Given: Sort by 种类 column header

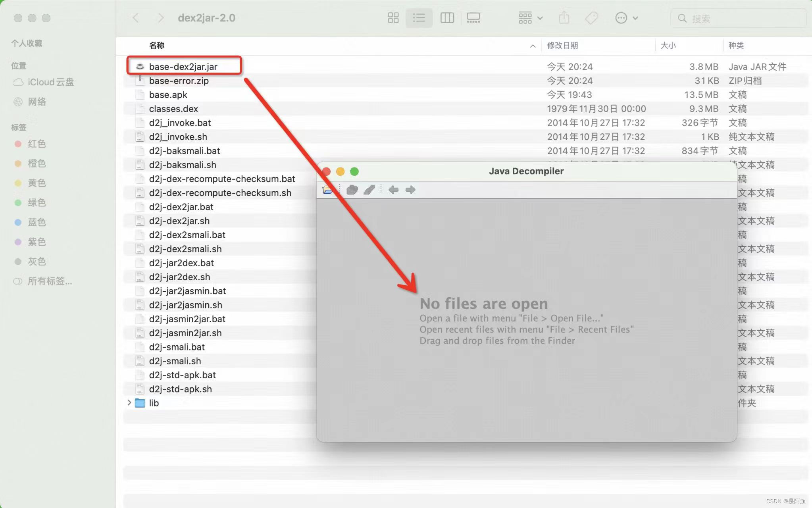Looking at the screenshot, I should tap(736, 45).
